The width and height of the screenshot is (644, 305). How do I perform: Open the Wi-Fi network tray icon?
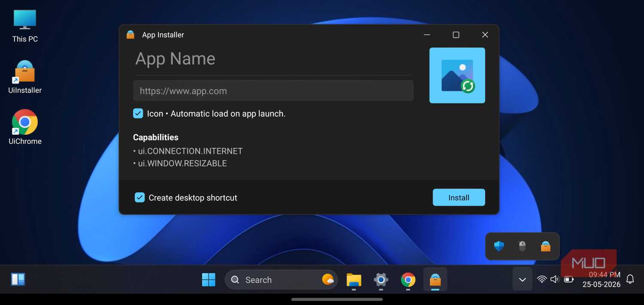[542, 279]
